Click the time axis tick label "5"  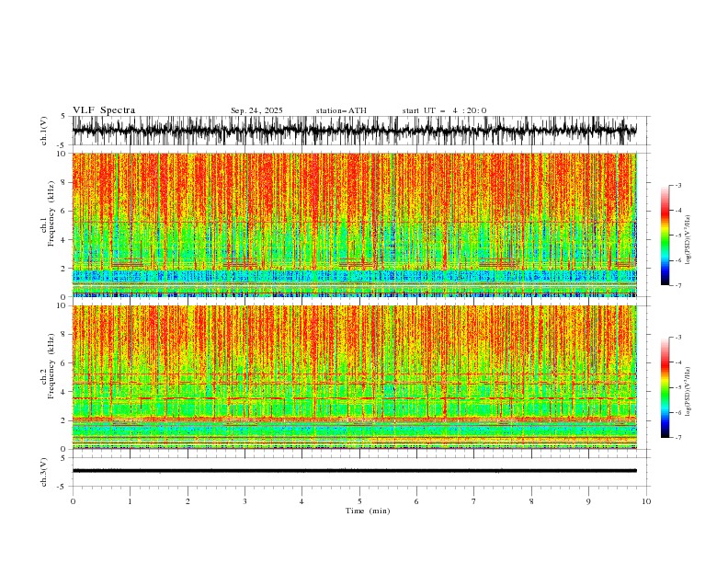coord(359,501)
